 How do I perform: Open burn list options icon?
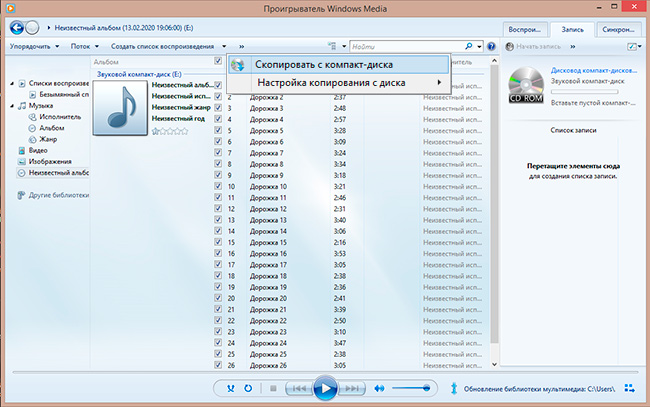(631, 46)
